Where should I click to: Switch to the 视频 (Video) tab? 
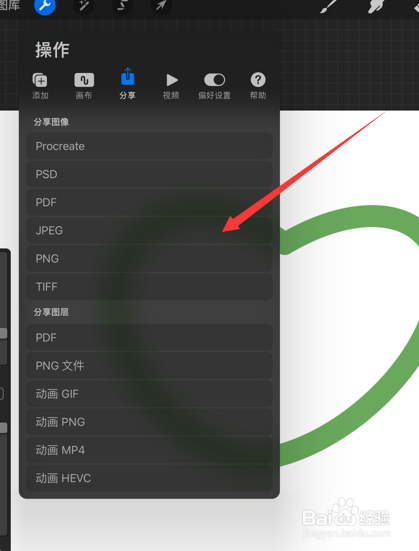pos(171,86)
